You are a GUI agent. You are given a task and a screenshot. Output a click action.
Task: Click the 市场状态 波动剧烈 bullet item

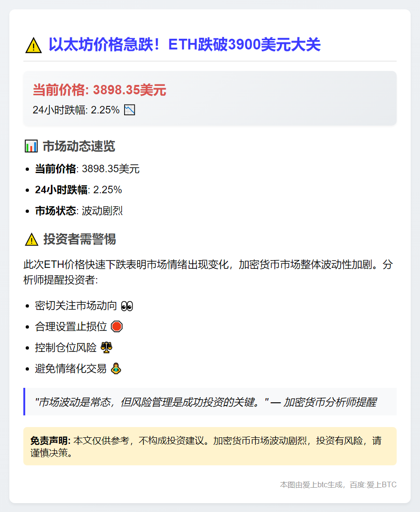(79, 210)
